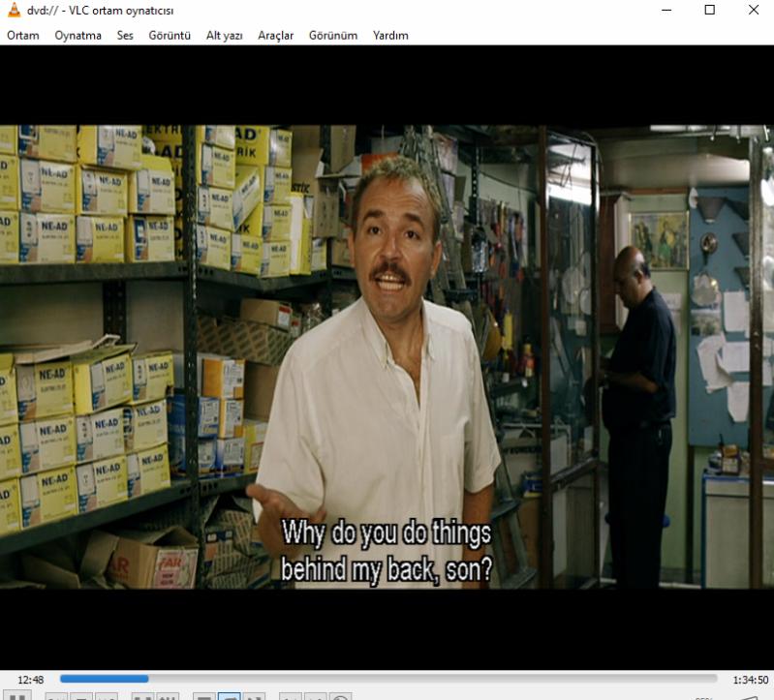Expand the Görüntü video menu
This screenshot has width=774, height=700.
click(x=170, y=35)
